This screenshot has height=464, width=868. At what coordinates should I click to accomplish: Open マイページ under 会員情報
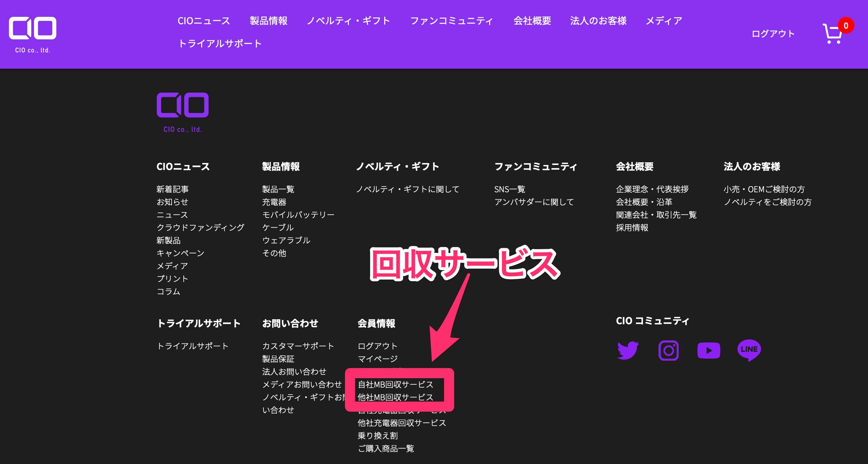point(377,359)
